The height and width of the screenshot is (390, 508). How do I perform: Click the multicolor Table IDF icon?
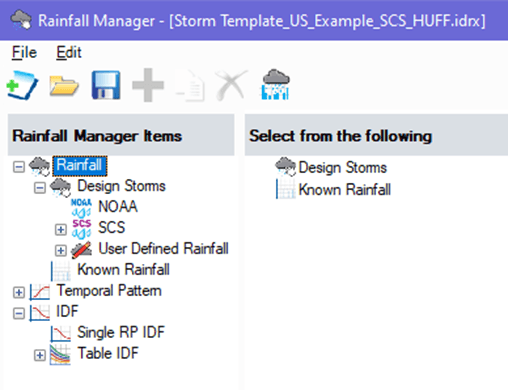click(x=60, y=355)
